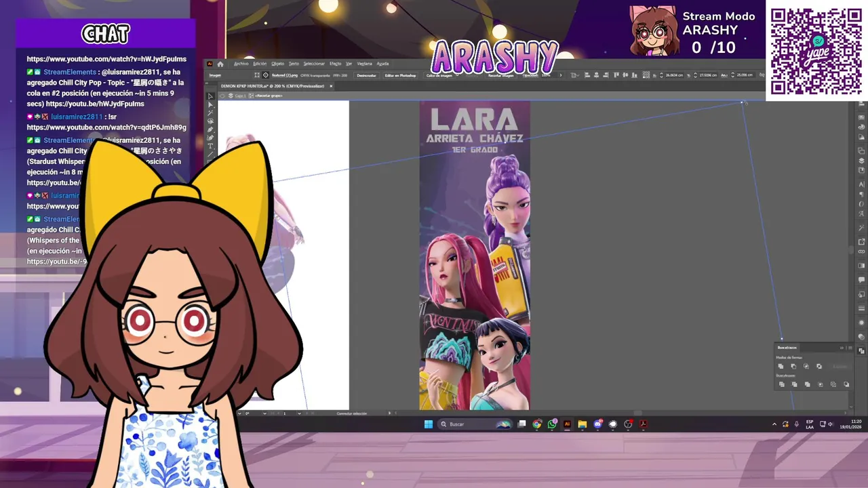The width and height of the screenshot is (868, 488).
Task: Click the Minus Front shape mode icon
Action: [793, 366]
